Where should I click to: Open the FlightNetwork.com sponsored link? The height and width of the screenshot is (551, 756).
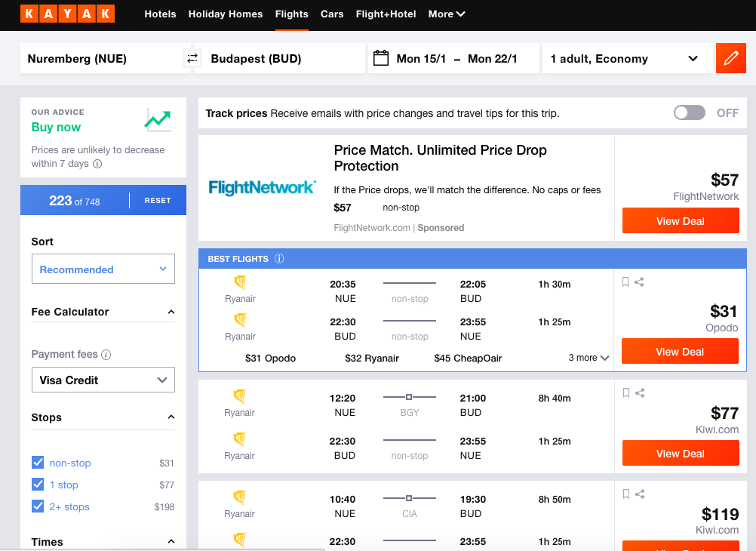[x=372, y=228]
